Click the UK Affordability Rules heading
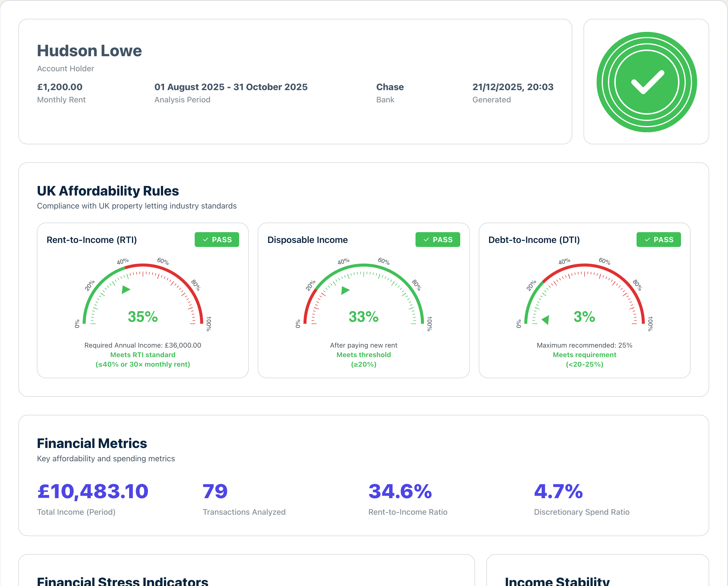This screenshot has height=586, width=728. [108, 191]
